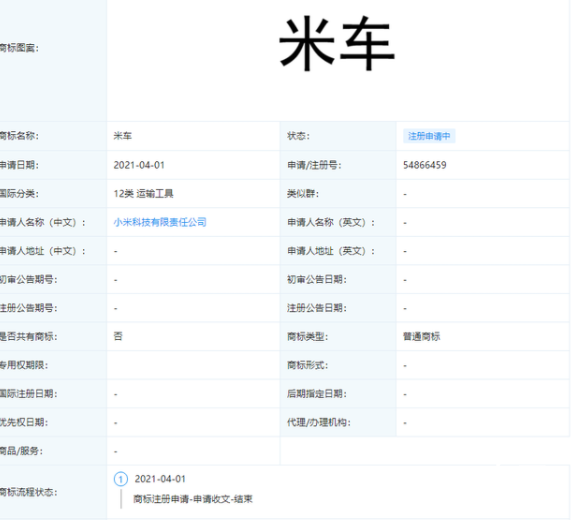The height and width of the screenshot is (520, 571).
Task: Click the 申请人地址（英文） label
Action: (x=331, y=251)
